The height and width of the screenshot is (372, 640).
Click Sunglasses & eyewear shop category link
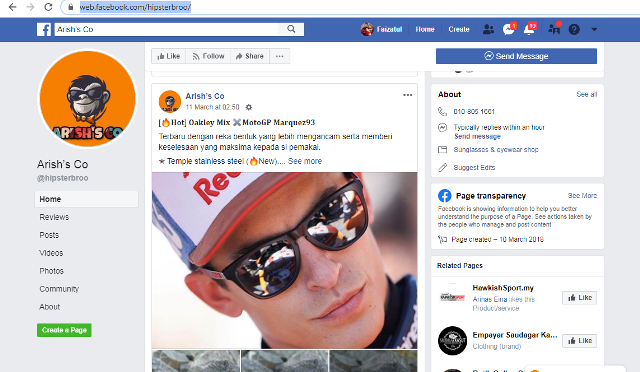[496, 149]
